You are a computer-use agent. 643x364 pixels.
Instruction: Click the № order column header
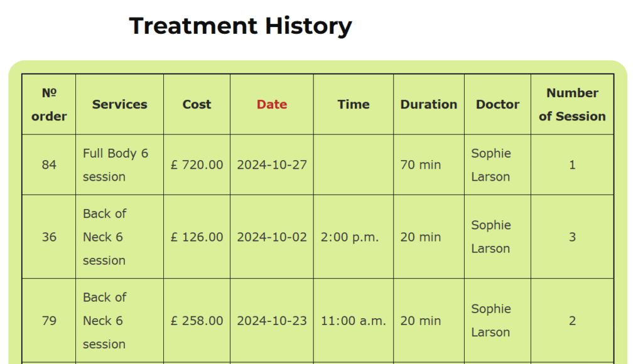(49, 104)
